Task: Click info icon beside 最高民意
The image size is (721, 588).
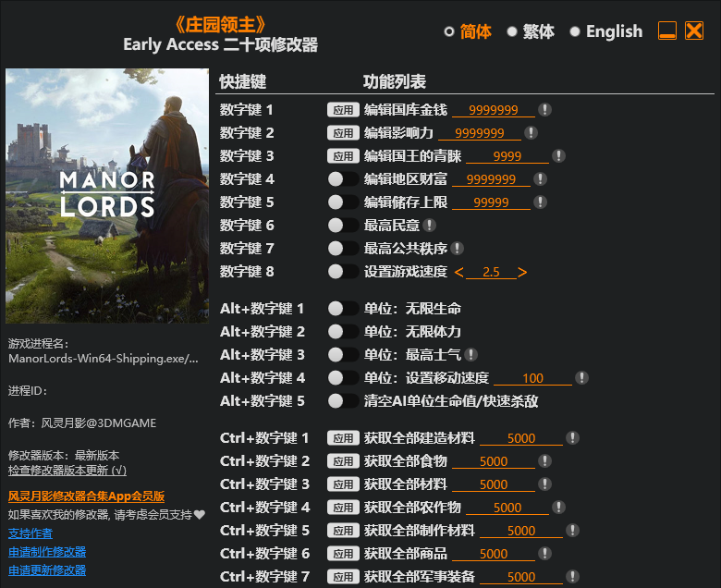Action: click(x=430, y=226)
